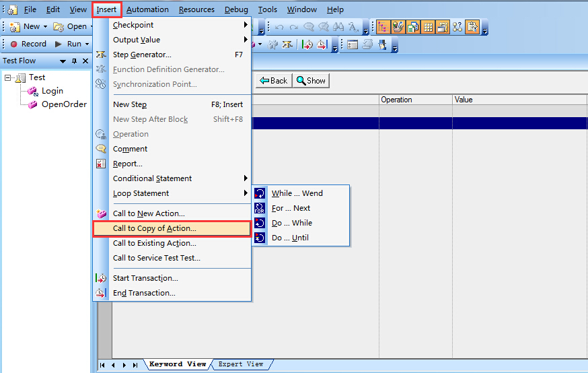Pin the Test Flow panel
Image resolution: width=588 pixels, height=373 pixels.
click(74, 61)
